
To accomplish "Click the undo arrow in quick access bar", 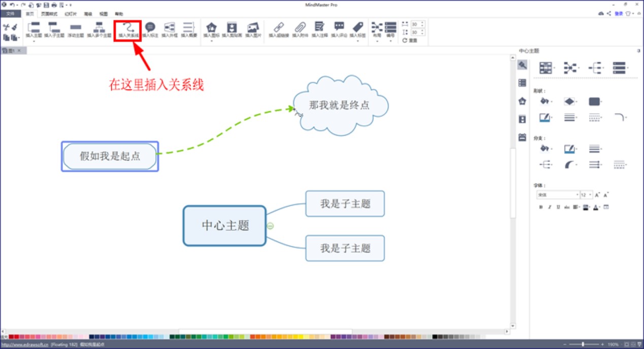I will 12,5.
